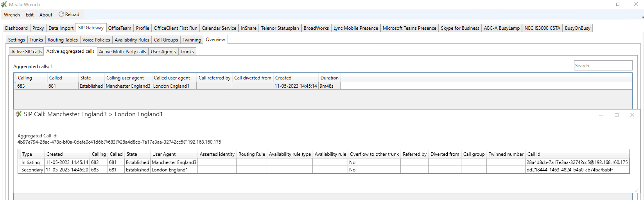The width and height of the screenshot is (644, 200).
Task: Switch to Call Groups tab
Action: [166, 40]
